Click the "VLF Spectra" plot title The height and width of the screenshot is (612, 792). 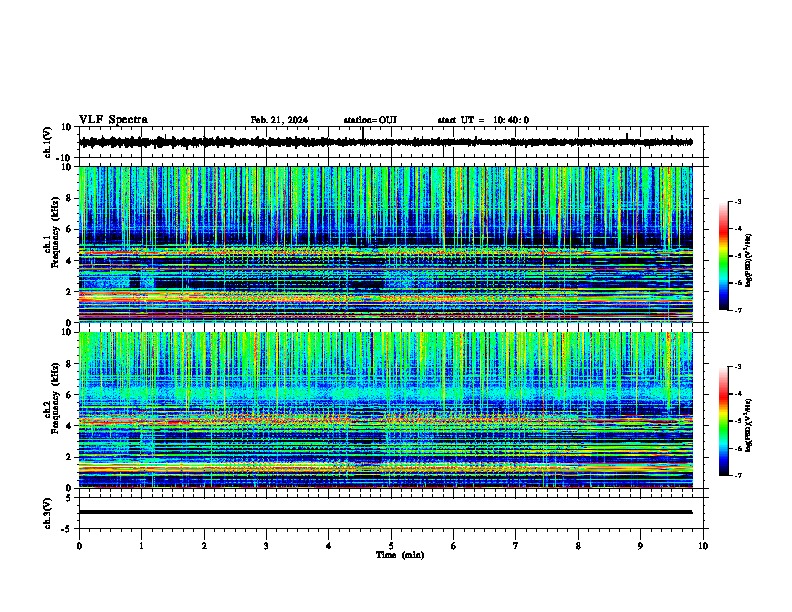[x=113, y=120]
